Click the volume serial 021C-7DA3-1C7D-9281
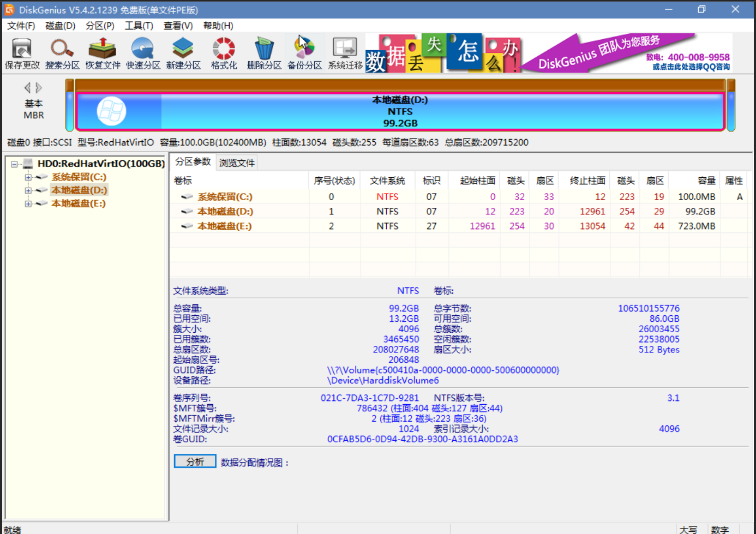Image resolution: width=756 pixels, height=534 pixels. click(370, 398)
